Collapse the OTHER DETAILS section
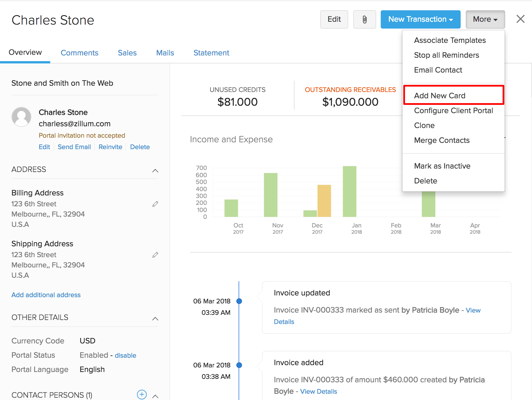Image resolution: width=532 pixels, height=400 pixels. click(155, 319)
